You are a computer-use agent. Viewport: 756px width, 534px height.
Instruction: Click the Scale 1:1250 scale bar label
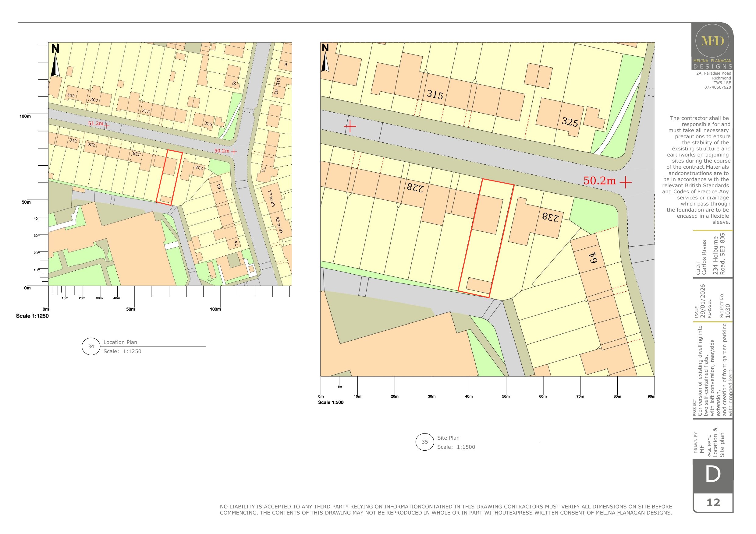(32, 316)
